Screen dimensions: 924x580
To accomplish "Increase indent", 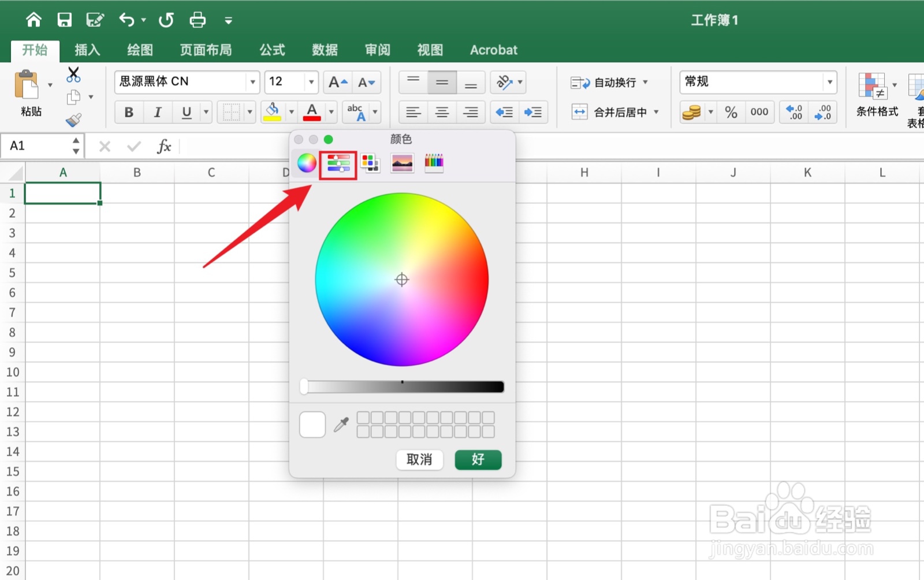I will tap(532, 112).
